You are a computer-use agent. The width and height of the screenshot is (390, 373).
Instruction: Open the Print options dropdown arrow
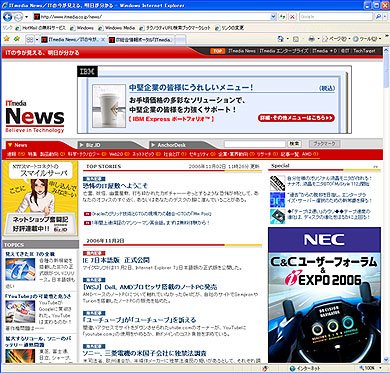(318, 39)
